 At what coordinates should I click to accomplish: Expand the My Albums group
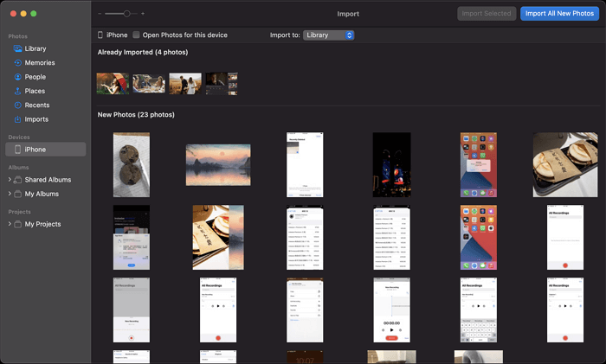10,194
